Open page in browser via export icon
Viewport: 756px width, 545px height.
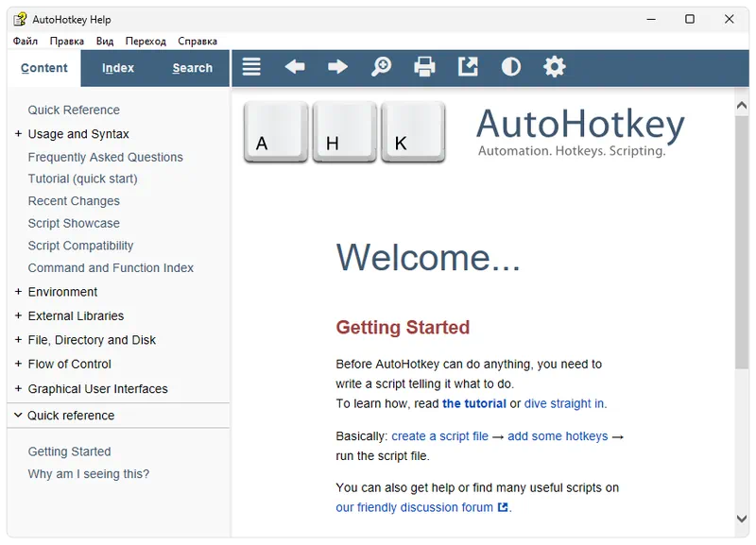(468, 66)
